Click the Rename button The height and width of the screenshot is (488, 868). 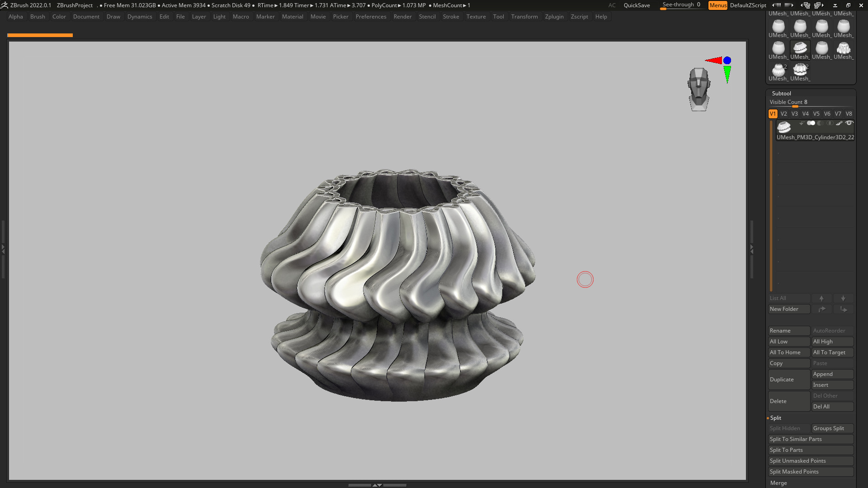(789, 331)
